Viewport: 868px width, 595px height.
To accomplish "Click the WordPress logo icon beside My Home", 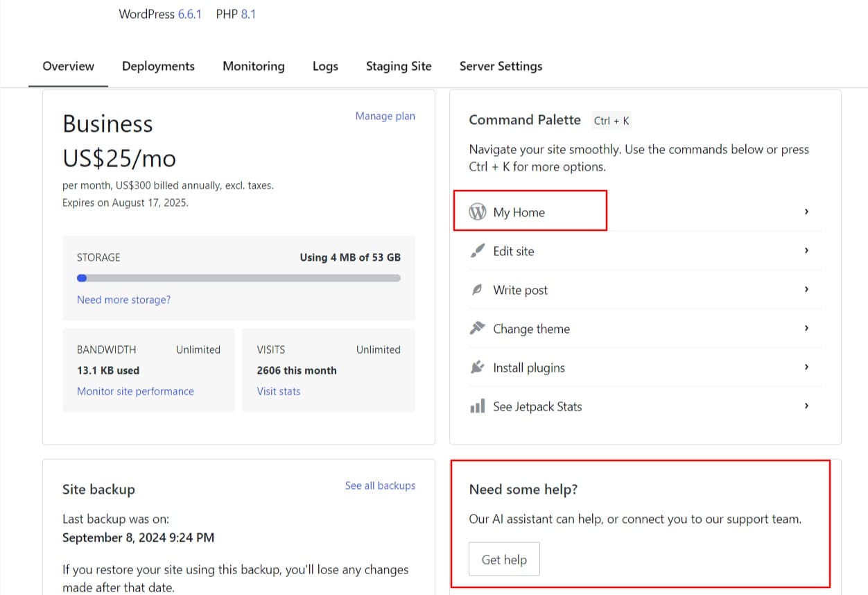I will (478, 212).
